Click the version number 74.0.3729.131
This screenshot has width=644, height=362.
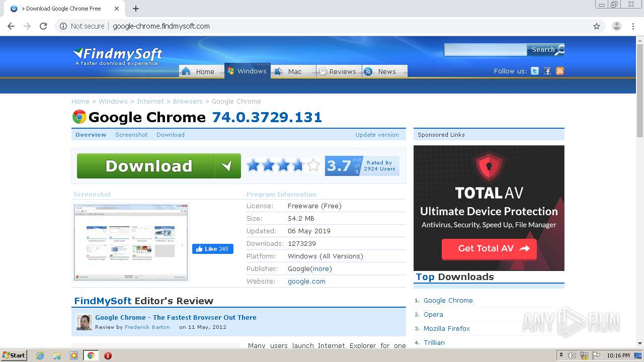click(267, 117)
